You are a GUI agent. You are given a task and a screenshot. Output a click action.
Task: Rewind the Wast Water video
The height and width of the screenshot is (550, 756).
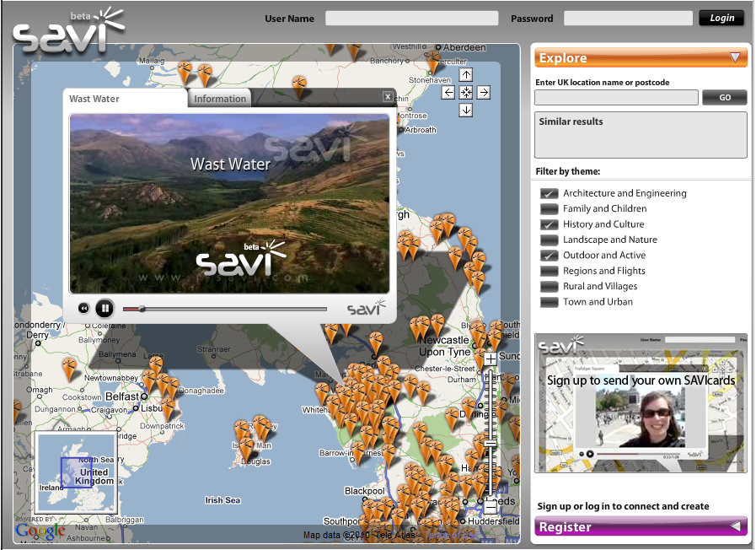click(x=84, y=308)
